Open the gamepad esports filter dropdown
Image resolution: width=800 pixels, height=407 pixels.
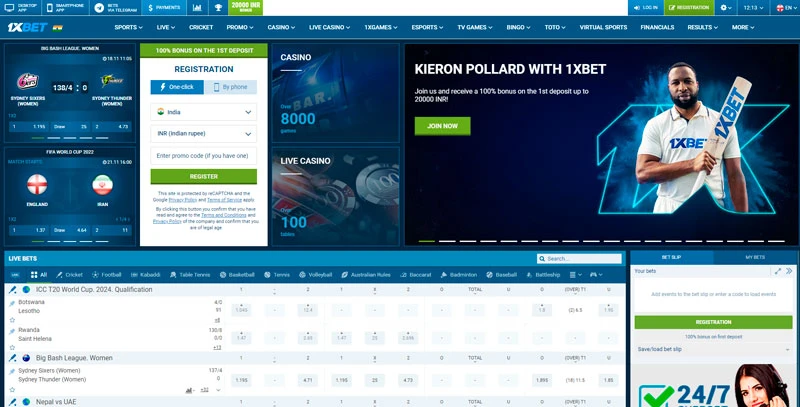[596, 274]
